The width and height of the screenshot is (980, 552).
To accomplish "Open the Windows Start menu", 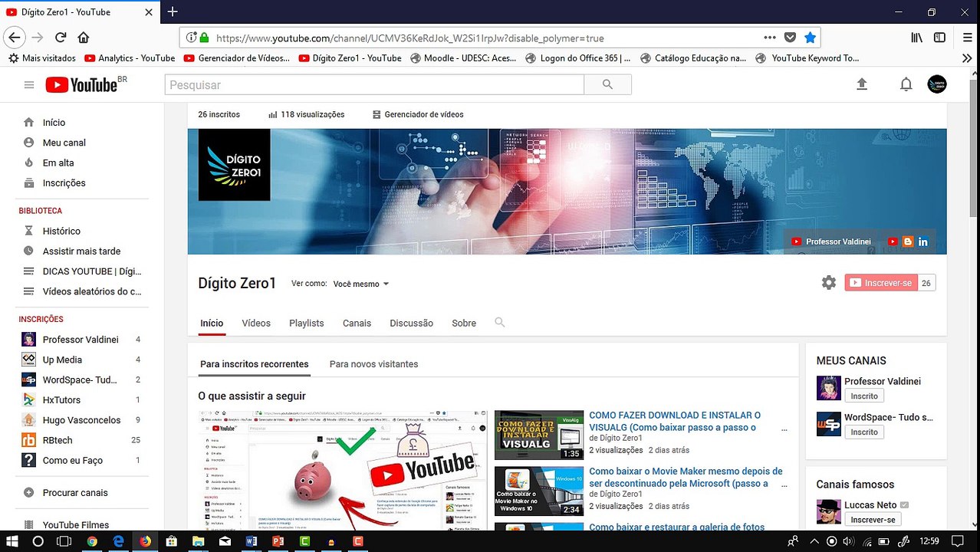I will pyautogui.click(x=12, y=541).
